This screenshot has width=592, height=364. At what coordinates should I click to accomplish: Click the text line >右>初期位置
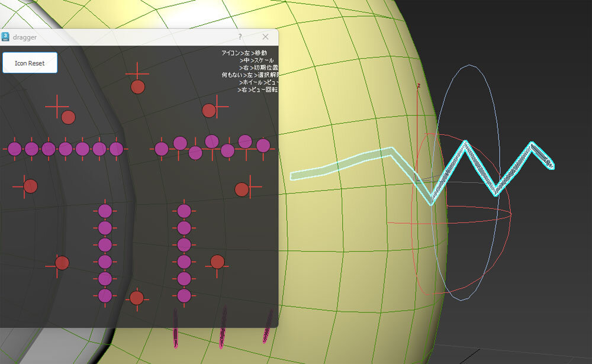(x=259, y=67)
